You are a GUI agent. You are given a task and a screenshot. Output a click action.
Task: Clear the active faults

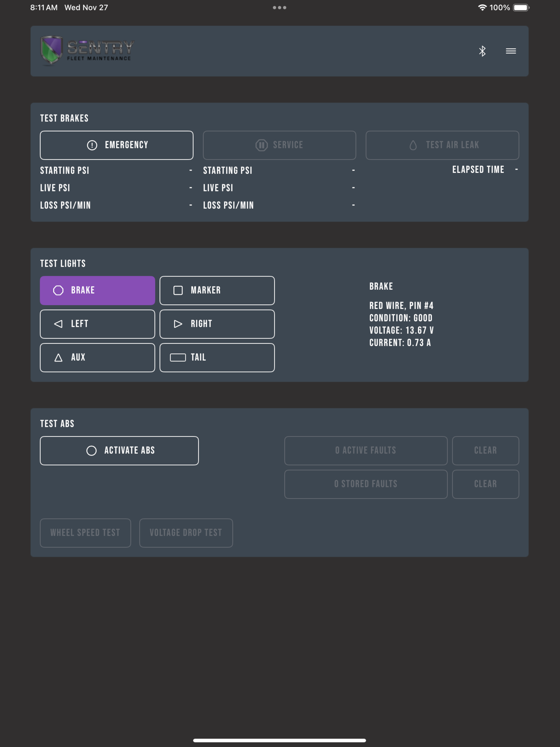(x=485, y=451)
